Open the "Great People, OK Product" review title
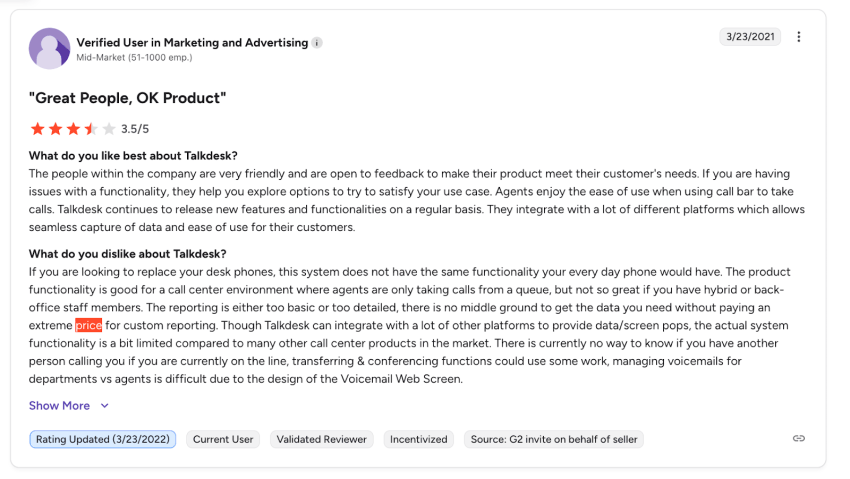Image resolution: width=850 pixels, height=479 pixels. 128,97
